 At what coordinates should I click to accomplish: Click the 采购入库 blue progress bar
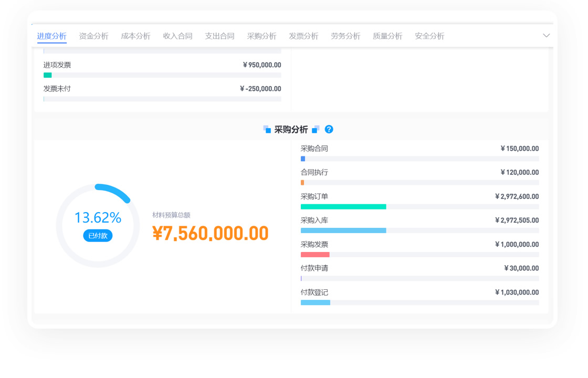343,230
